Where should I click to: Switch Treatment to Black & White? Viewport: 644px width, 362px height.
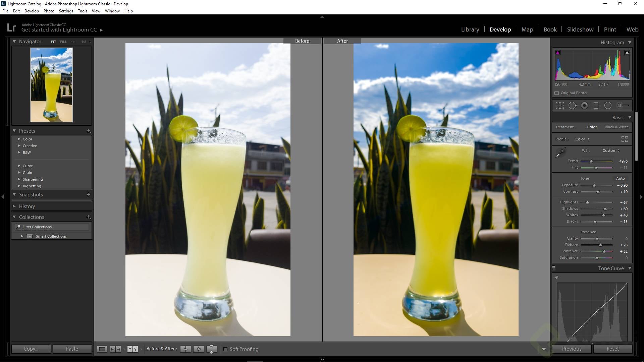tap(616, 127)
